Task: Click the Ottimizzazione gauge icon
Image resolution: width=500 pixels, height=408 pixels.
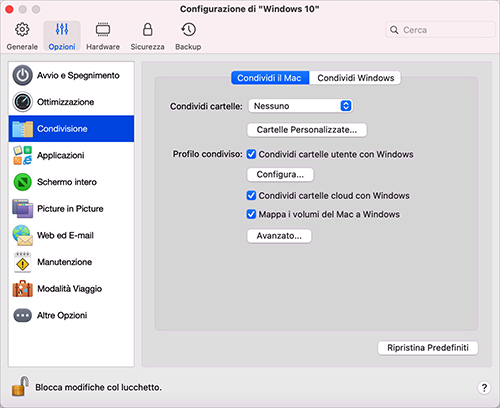Action: point(22,102)
